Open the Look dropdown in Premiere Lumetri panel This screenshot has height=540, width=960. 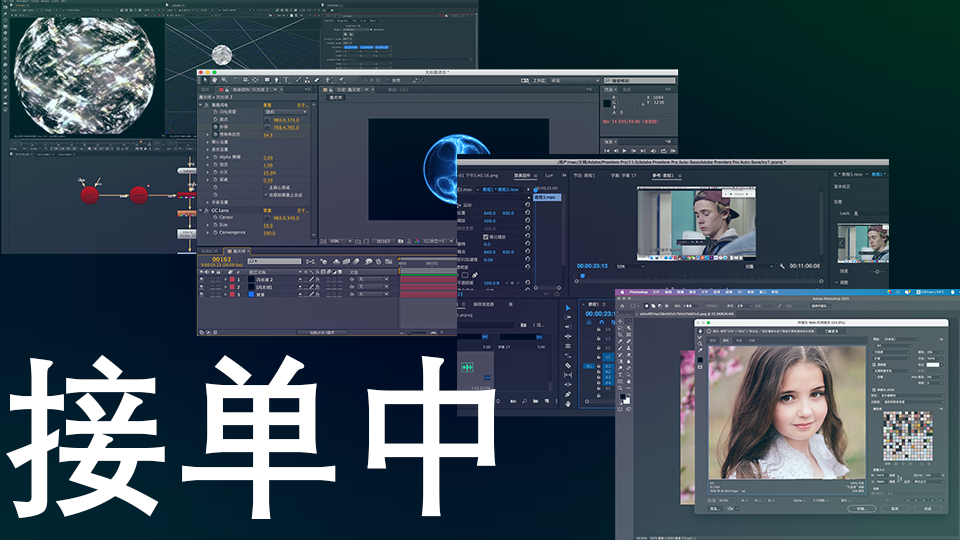(x=869, y=213)
